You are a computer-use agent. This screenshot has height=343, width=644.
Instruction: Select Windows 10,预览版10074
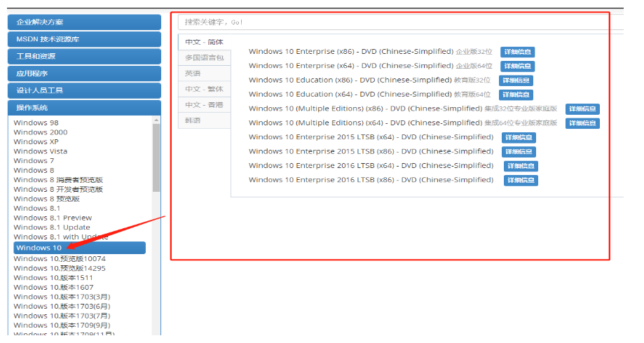60,258
